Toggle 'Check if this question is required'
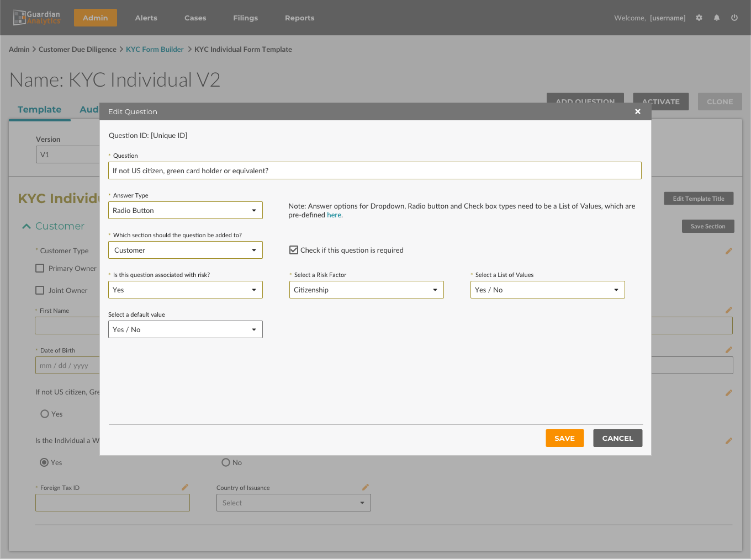The height and width of the screenshot is (560, 751). coord(294,250)
